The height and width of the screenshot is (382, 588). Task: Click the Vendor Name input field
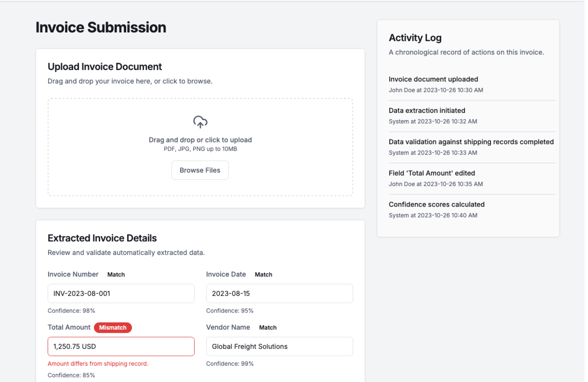[x=279, y=346]
